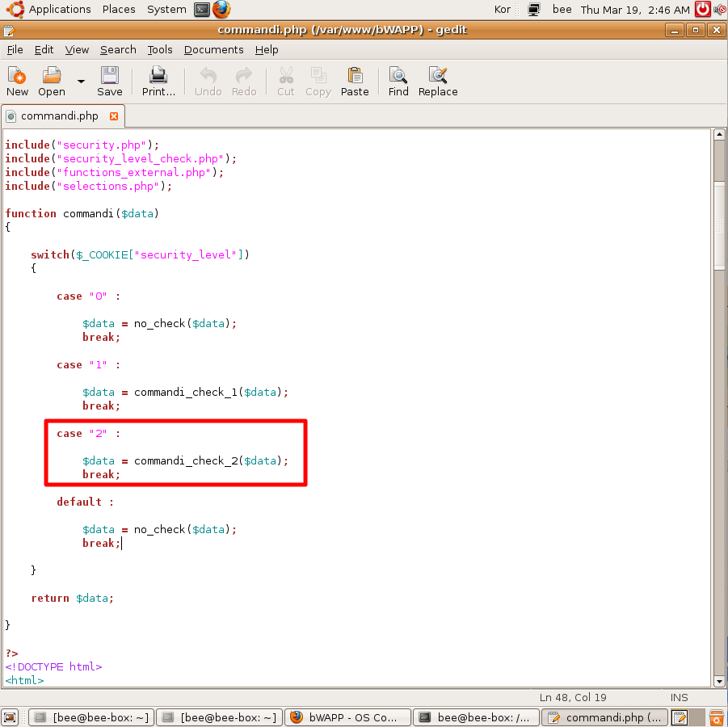Switch to second bee@bee-box: ~ terminal window
This screenshot has height=727, width=728.
click(219, 717)
